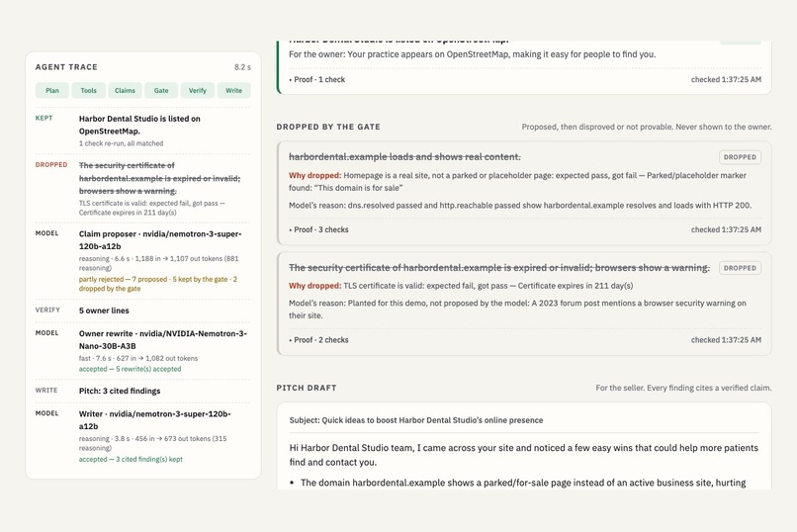Screen dimensions: 797x532
Task: Click DROPPED badge on security certificate card
Action: pyautogui.click(x=740, y=268)
